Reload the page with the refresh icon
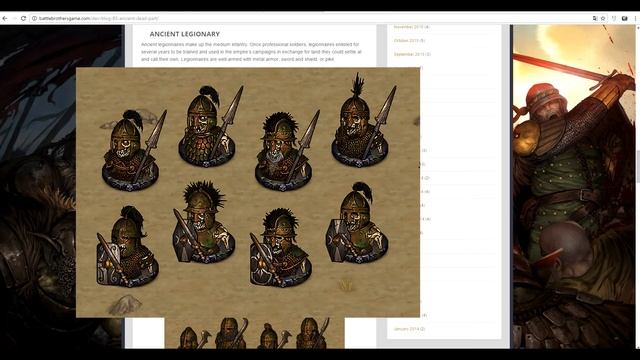 click(x=23, y=18)
